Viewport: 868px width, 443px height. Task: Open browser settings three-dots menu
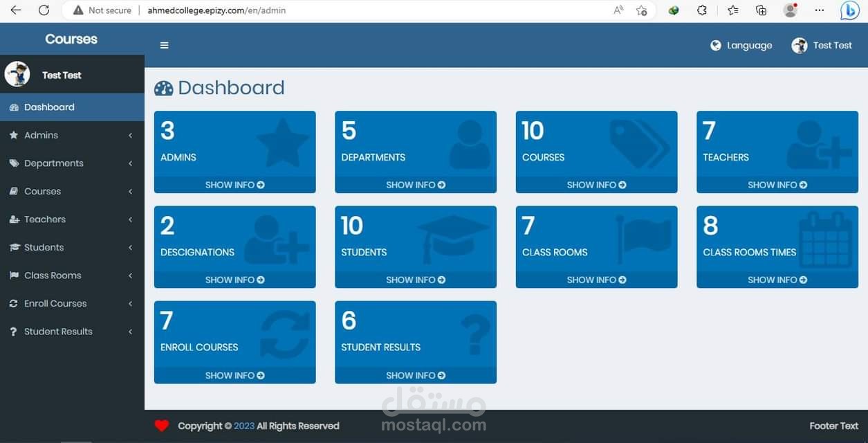pyautogui.click(x=820, y=10)
